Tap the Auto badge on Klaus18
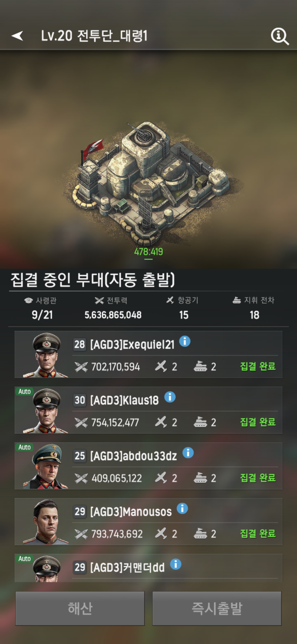Viewport: 297px width, 644px height. coord(25,392)
